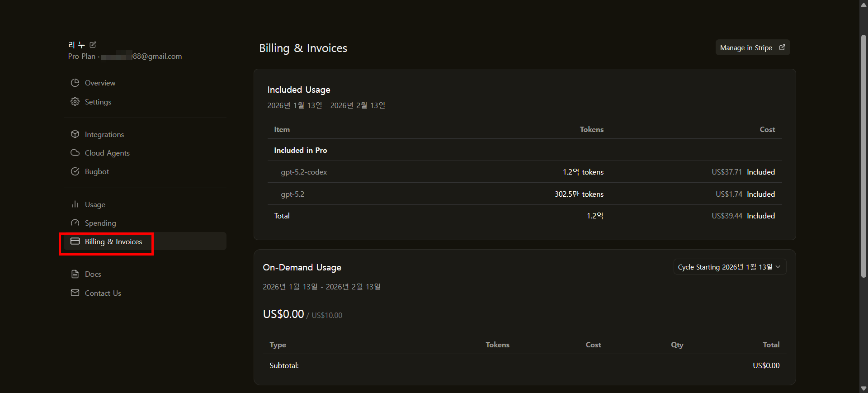Open the Cloud Agents section
868x393 pixels.
(107, 153)
